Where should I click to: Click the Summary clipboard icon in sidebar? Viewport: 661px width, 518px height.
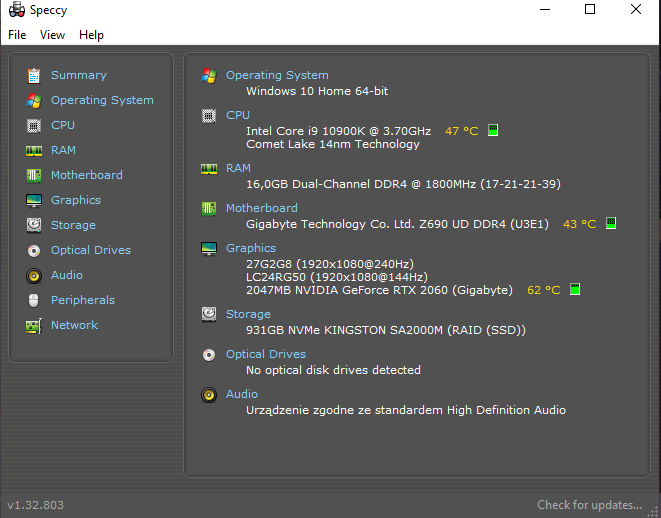click(x=34, y=76)
